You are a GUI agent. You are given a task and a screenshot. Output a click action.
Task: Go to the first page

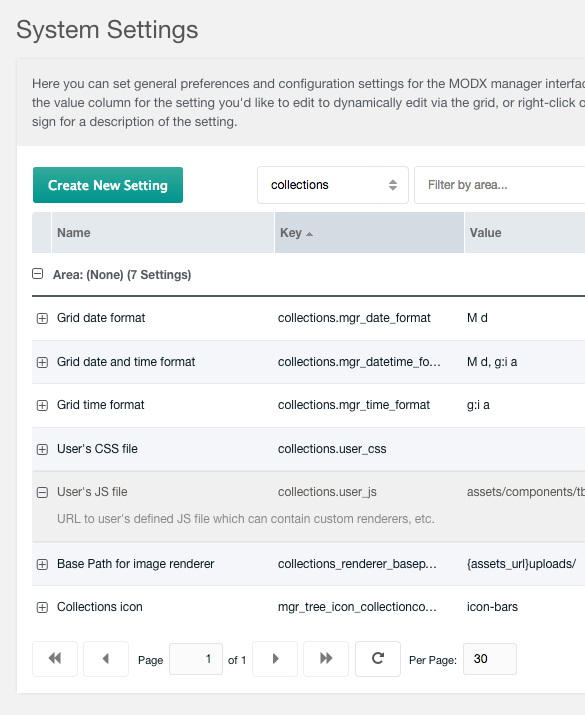click(55, 658)
